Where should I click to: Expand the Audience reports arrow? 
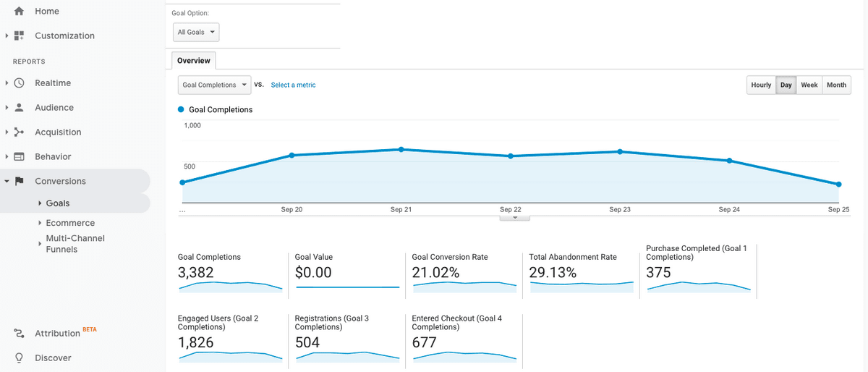(7, 107)
